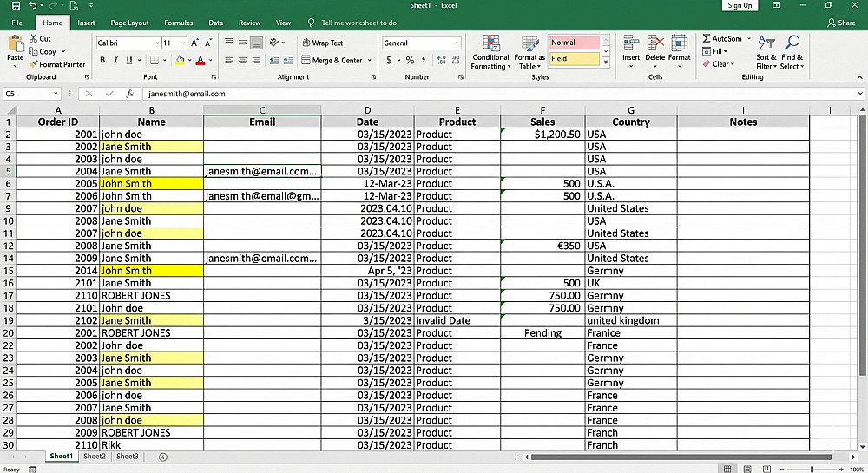
Task: Open the Number format General dropdown
Action: click(457, 43)
